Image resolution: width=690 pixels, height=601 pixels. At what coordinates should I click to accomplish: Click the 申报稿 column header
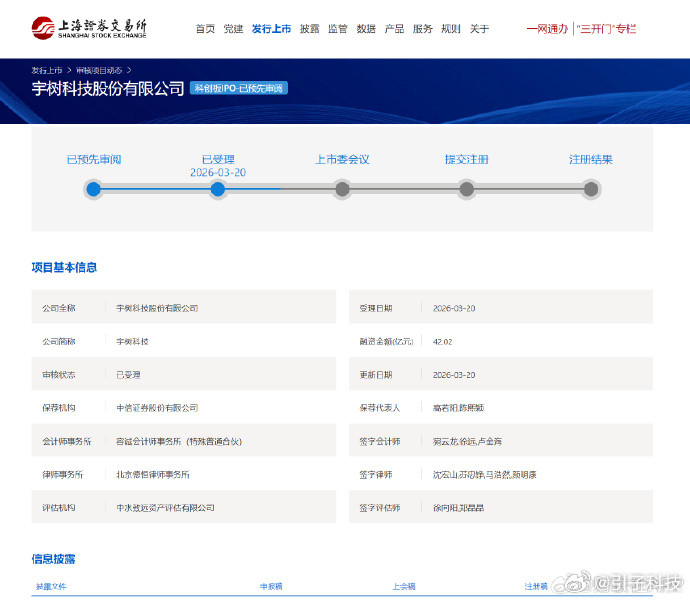(x=271, y=586)
